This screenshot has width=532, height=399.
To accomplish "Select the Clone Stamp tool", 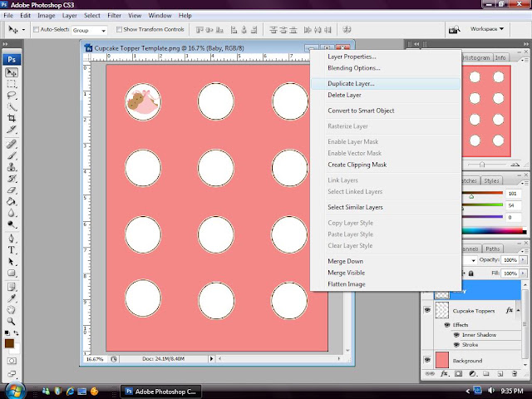I will (x=12, y=167).
